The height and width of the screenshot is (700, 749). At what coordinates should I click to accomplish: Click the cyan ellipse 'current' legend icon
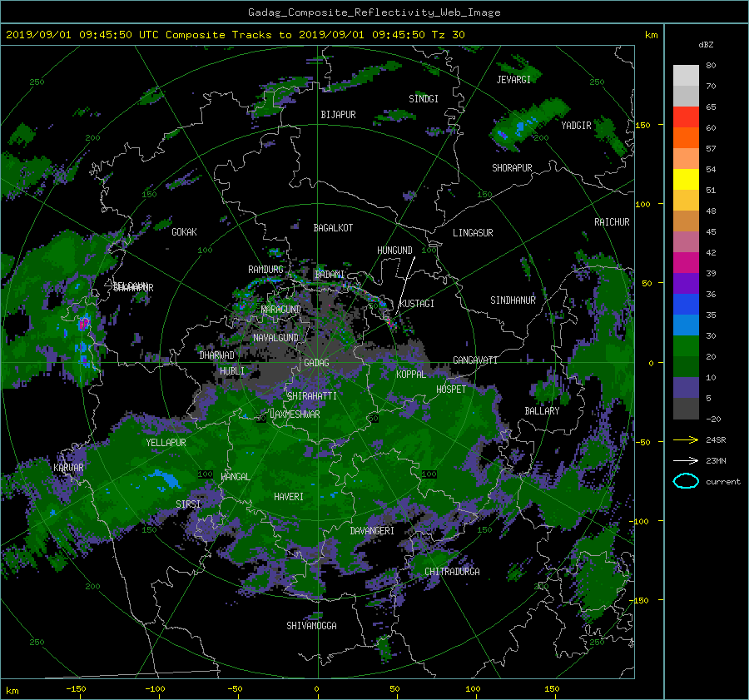pos(686,481)
